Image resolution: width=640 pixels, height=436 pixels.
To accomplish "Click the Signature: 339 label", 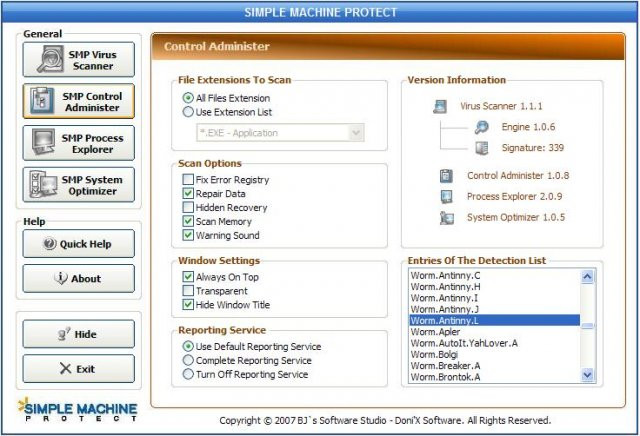I will coord(533,148).
